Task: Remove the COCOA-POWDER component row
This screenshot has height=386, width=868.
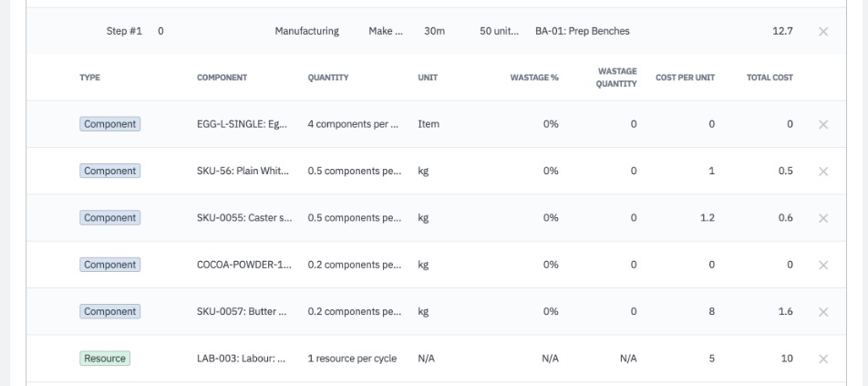Action: click(x=823, y=265)
